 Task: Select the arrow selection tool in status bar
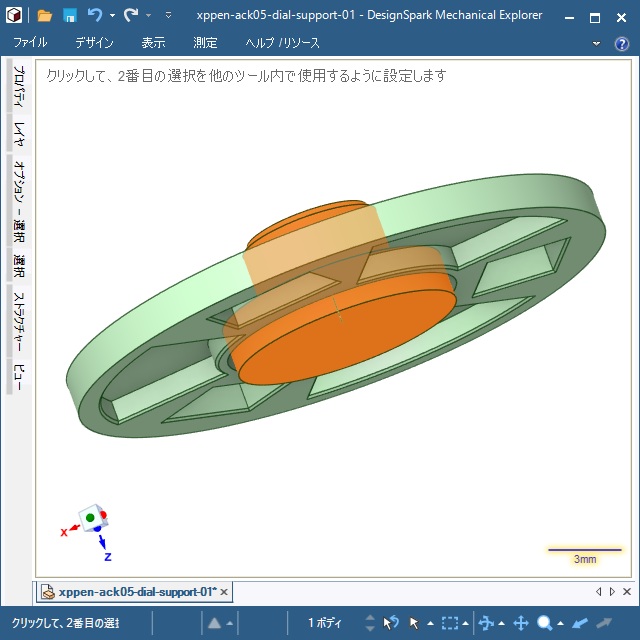414,623
